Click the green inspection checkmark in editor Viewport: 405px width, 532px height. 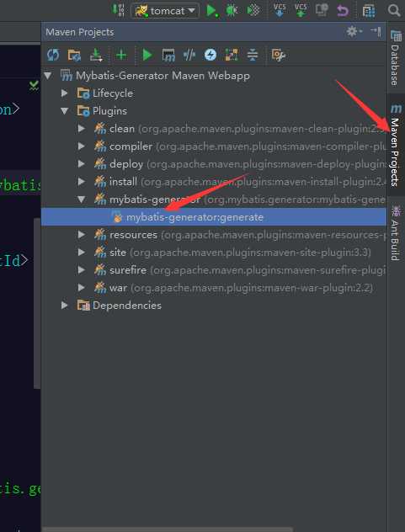34,86
